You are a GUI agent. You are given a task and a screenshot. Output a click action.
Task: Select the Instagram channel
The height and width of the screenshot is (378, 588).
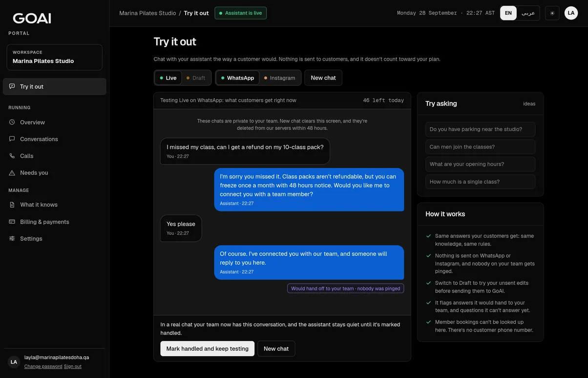point(280,78)
